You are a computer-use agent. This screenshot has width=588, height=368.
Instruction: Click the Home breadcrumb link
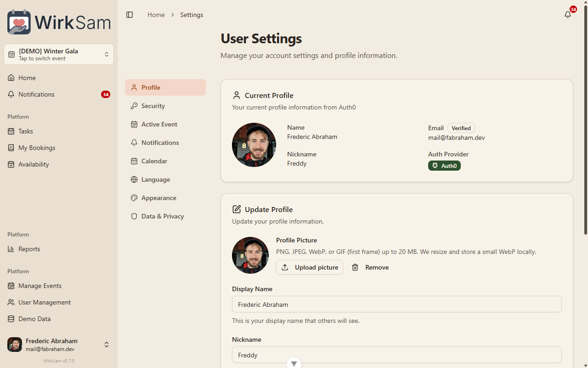click(x=156, y=15)
